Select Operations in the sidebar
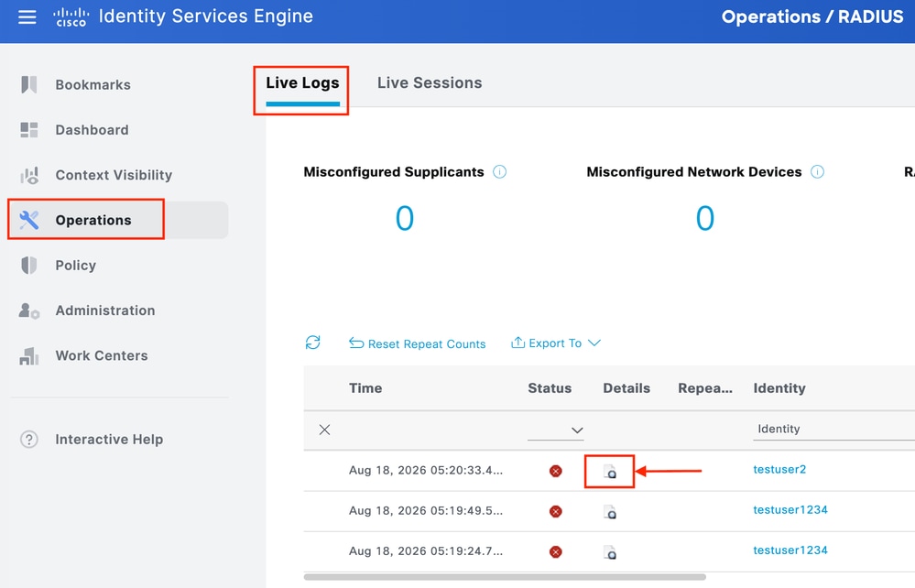915x588 pixels. pyautogui.click(x=93, y=220)
